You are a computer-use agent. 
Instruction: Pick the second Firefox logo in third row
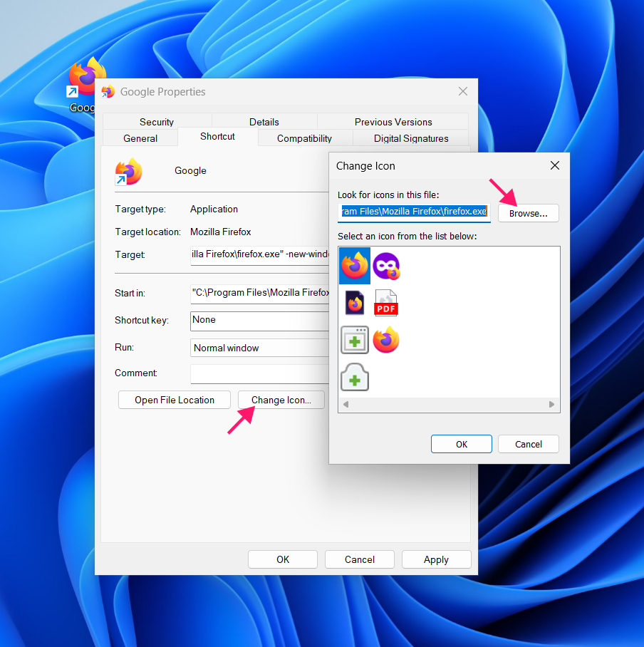click(386, 340)
